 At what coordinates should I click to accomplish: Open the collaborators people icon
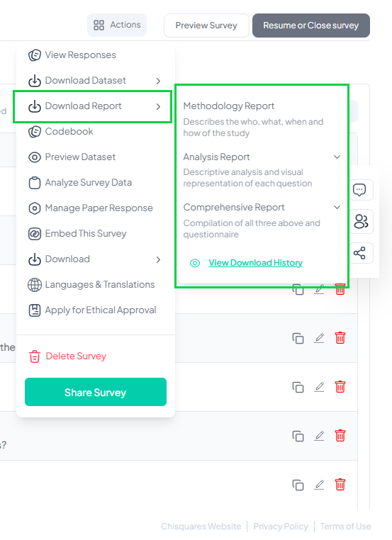click(361, 221)
